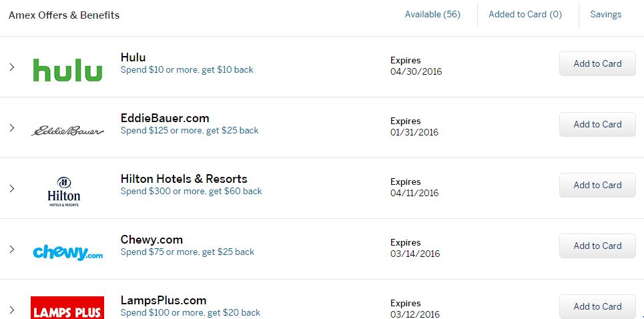The height and width of the screenshot is (319, 644).
Task: Click the Chewy.com logo
Action: pyautogui.click(x=67, y=252)
